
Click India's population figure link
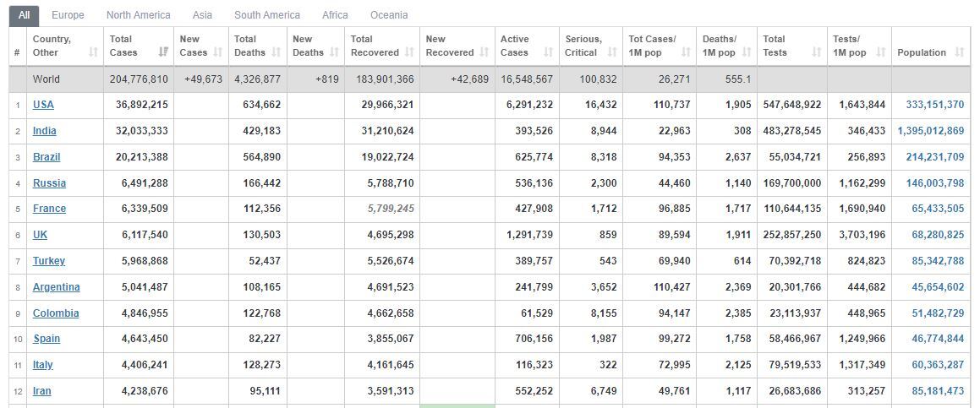coord(931,131)
